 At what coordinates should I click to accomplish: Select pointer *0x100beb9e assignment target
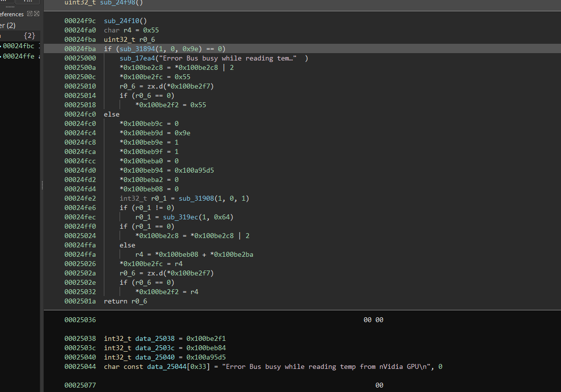[141, 142]
